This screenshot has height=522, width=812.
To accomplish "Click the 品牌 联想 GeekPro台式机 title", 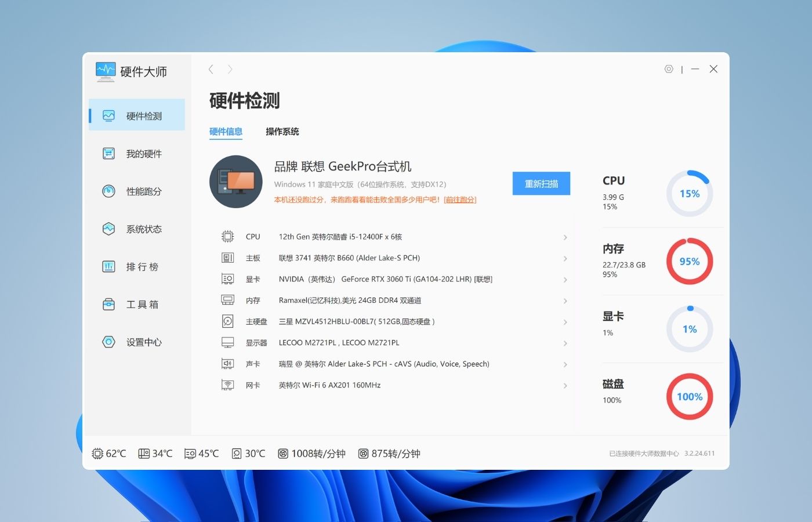I will pos(343,166).
